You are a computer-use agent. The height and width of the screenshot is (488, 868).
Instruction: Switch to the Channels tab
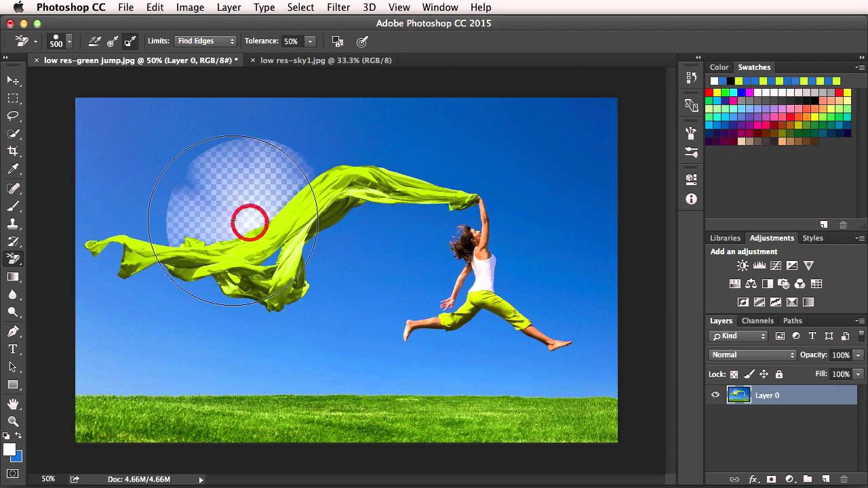click(x=757, y=321)
